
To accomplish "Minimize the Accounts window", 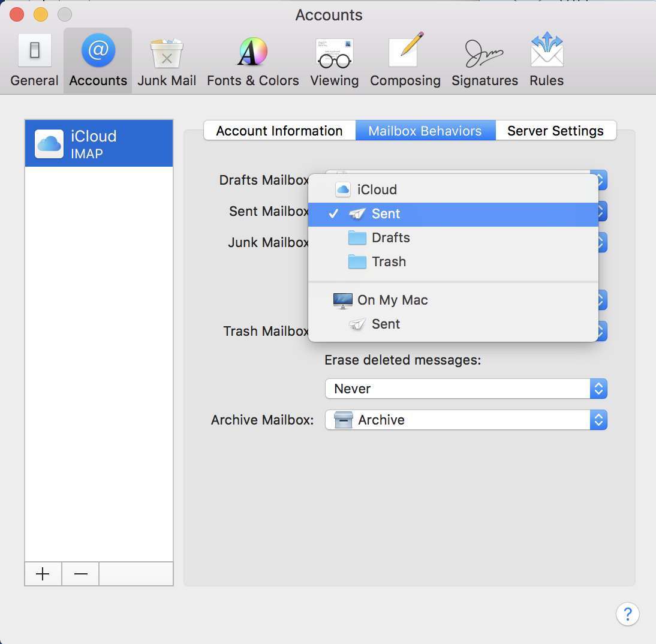I will [41, 14].
